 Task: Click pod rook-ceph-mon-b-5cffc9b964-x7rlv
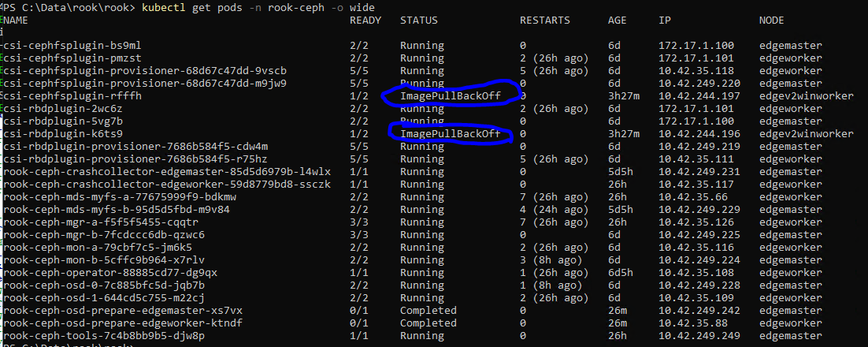click(104, 260)
